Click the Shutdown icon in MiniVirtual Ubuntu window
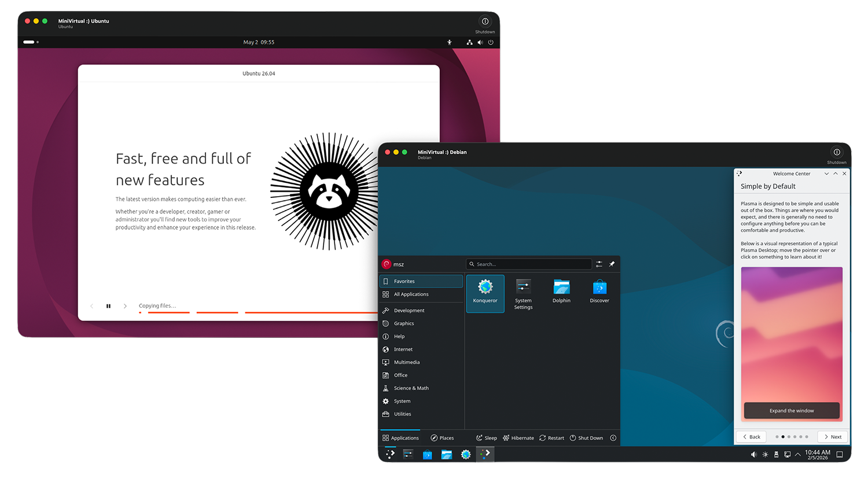The height and width of the screenshot is (486, 868). click(x=485, y=21)
